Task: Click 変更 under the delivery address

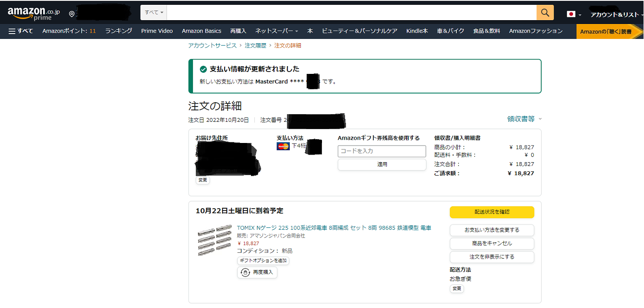Action: tap(203, 180)
